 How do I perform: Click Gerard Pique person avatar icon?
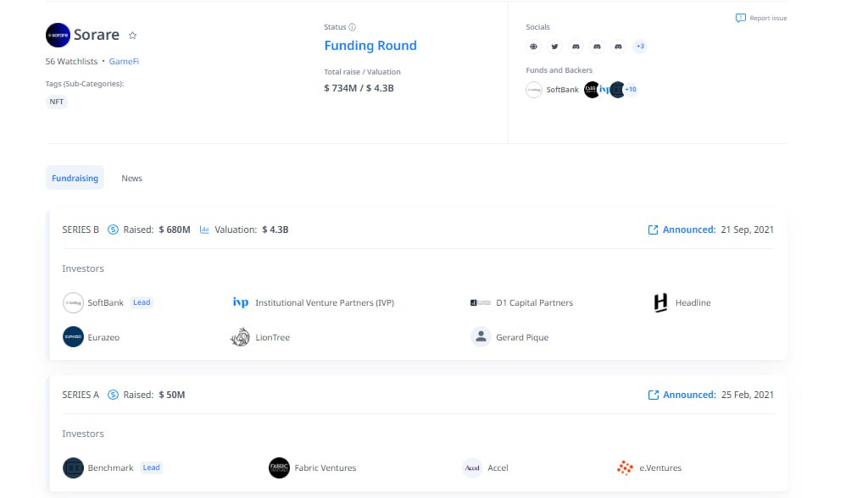coord(481,336)
